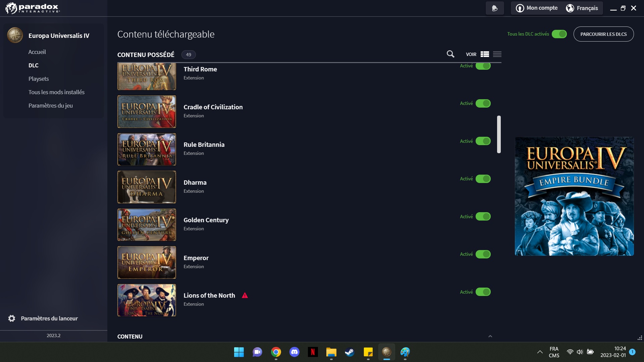Open the Empire Bundle promotional image

574,196
